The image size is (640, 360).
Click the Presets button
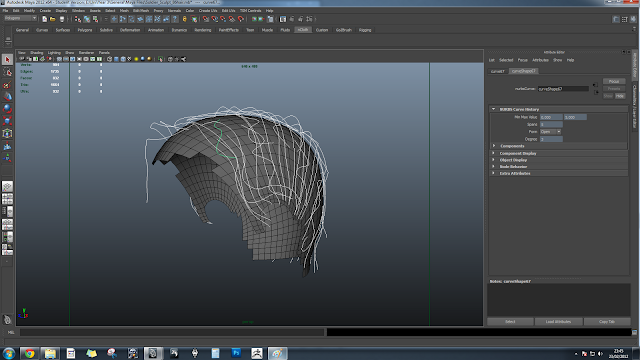point(614,89)
